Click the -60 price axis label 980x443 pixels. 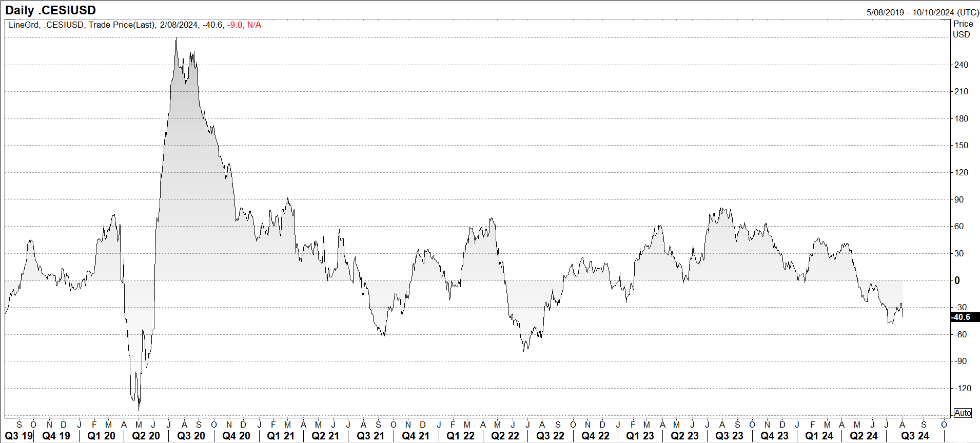pos(959,334)
